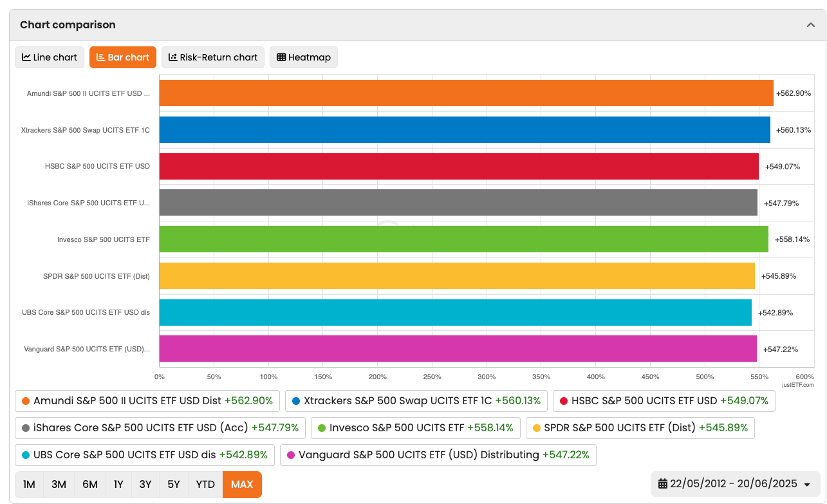Click the +547.79% value label on the chart
Image resolution: width=827 pixels, height=504 pixels.
click(781, 203)
